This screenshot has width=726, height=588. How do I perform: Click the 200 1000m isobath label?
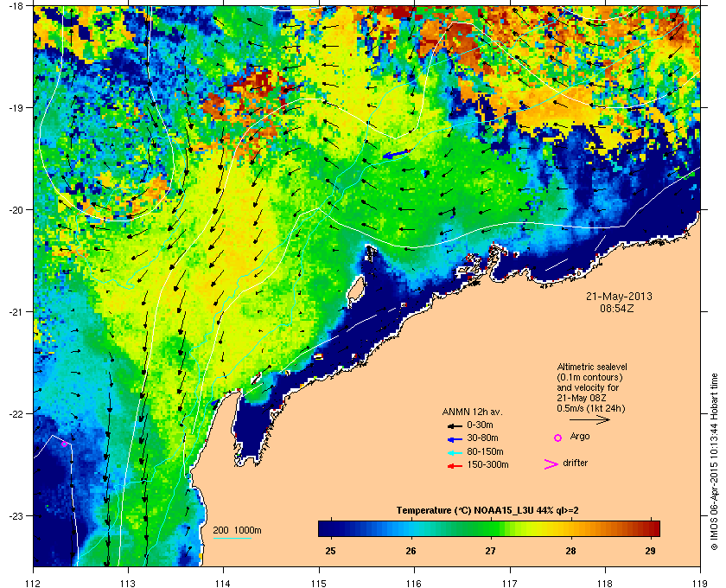pyautogui.click(x=237, y=531)
